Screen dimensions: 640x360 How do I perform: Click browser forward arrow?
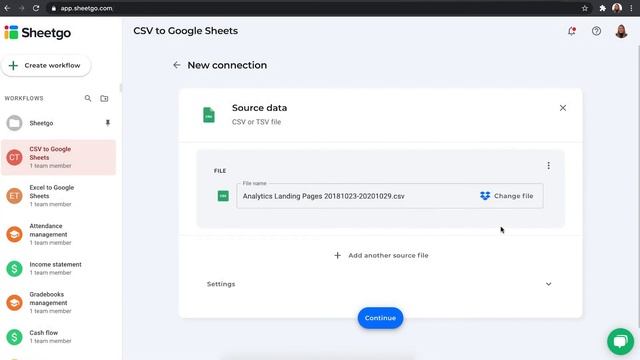click(22, 8)
